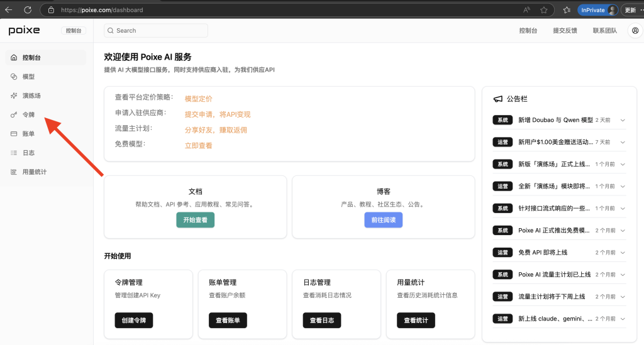Click the poixe logo
This screenshot has height=345, width=644.
tap(25, 30)
